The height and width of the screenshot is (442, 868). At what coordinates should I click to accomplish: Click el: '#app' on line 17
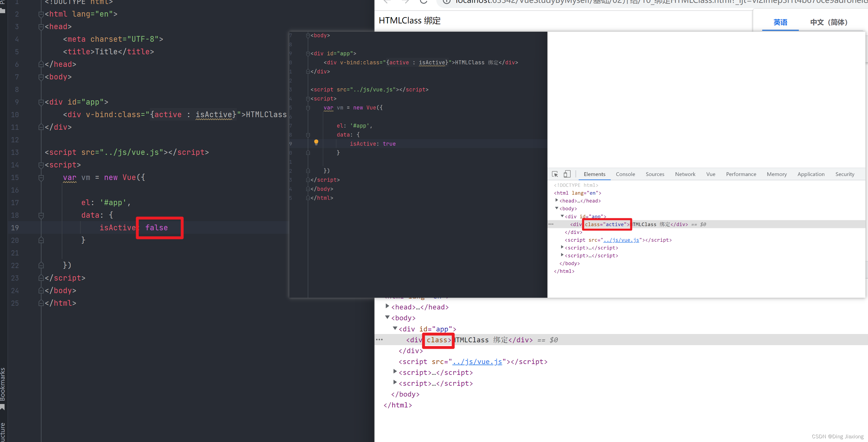coord(106,202)
